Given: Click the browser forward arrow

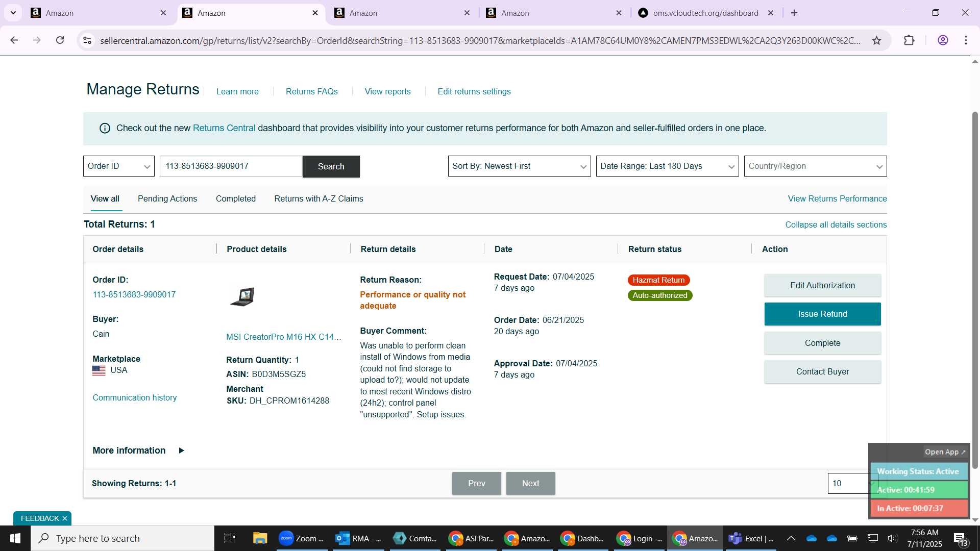Looking at the screenshot, I should point(37,40).
